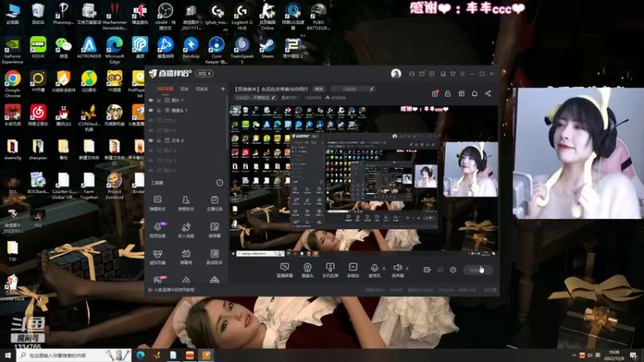Click the webcam overlay in the preview
Screen dimensions: 644x362
point(471,170)
